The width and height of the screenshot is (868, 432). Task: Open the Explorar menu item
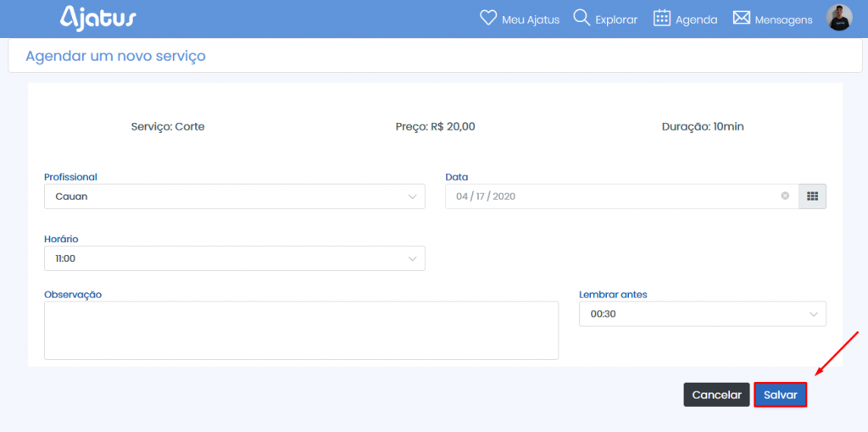pyautogui.click(x=616, y=20)
